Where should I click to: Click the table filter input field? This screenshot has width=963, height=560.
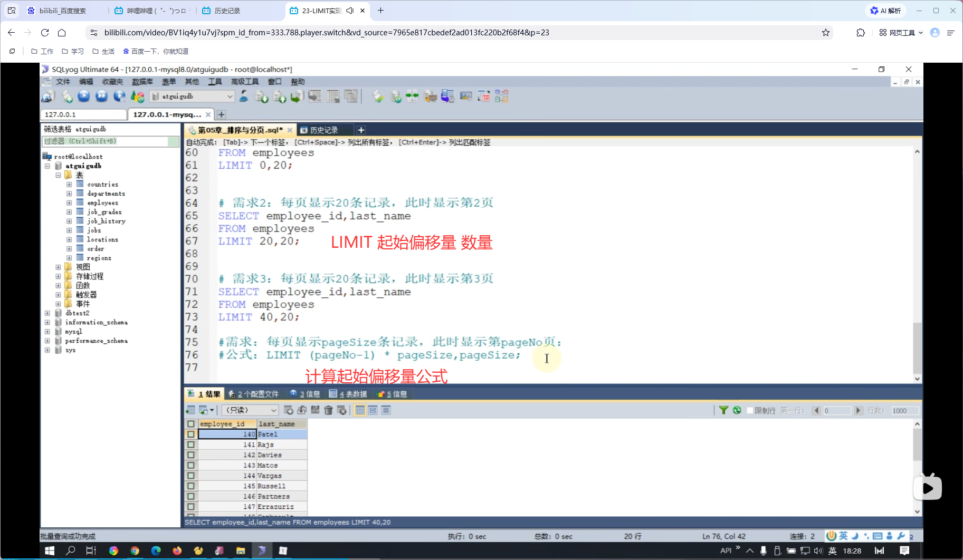(110, 141)
